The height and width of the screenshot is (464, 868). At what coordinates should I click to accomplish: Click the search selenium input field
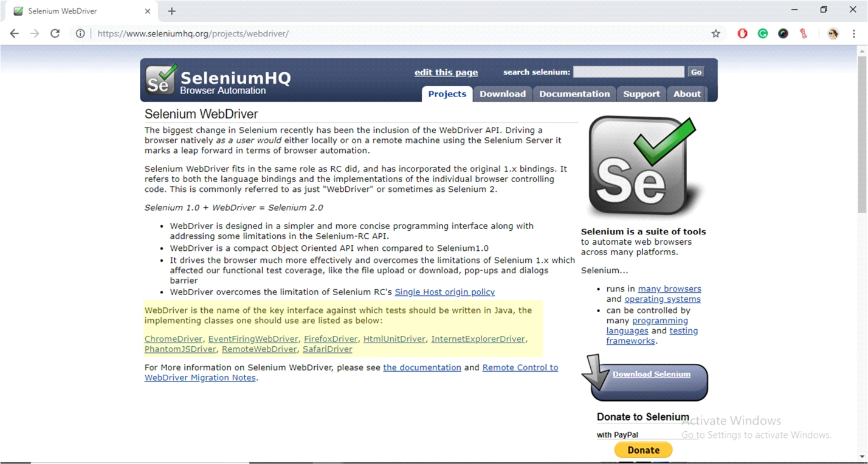(629, 72)
